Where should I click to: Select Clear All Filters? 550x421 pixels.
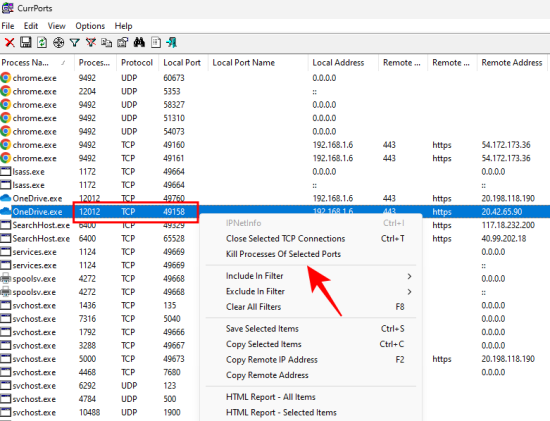point(311,307)
